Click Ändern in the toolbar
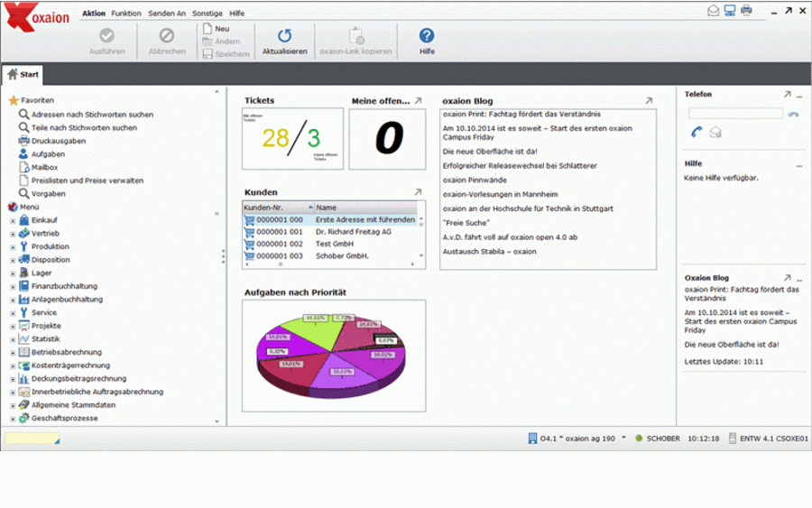Viewport: 812px width, 508px height. [222, 42]
